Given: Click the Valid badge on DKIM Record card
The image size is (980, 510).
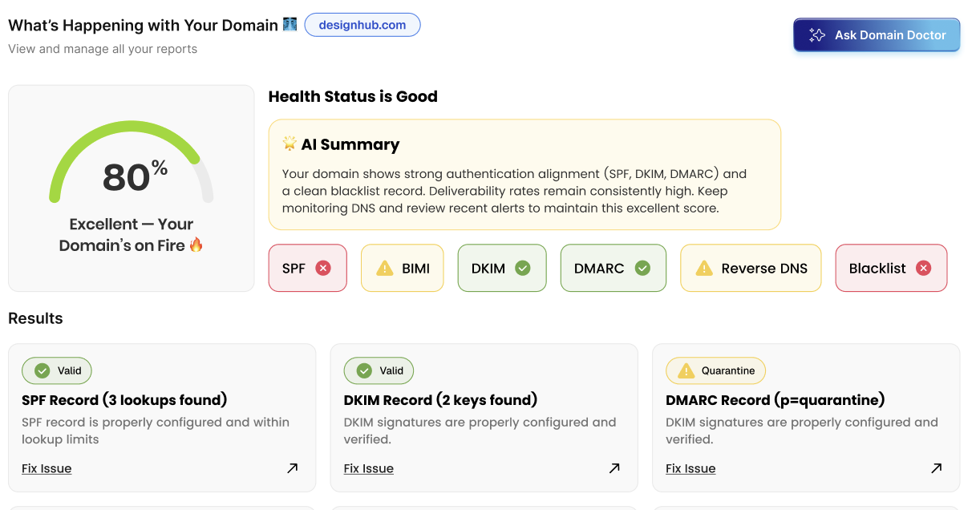Looking at the screenshot, I should coord(379,370).
